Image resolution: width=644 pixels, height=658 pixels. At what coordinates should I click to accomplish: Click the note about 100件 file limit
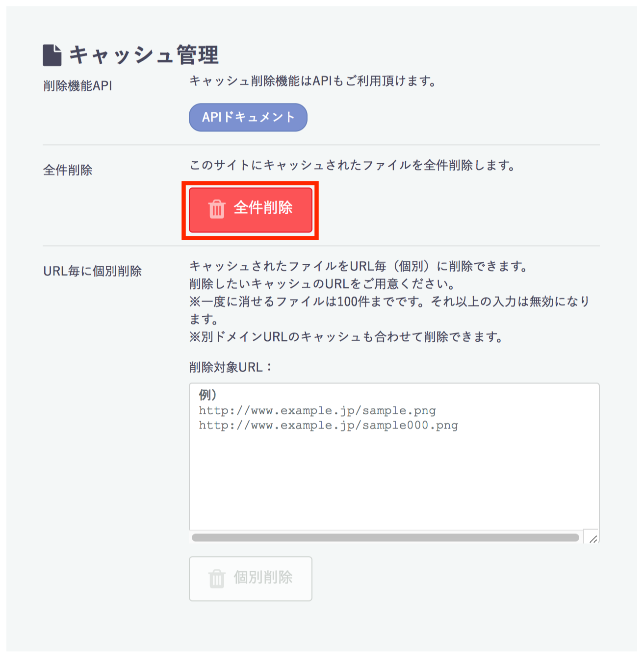389,301
